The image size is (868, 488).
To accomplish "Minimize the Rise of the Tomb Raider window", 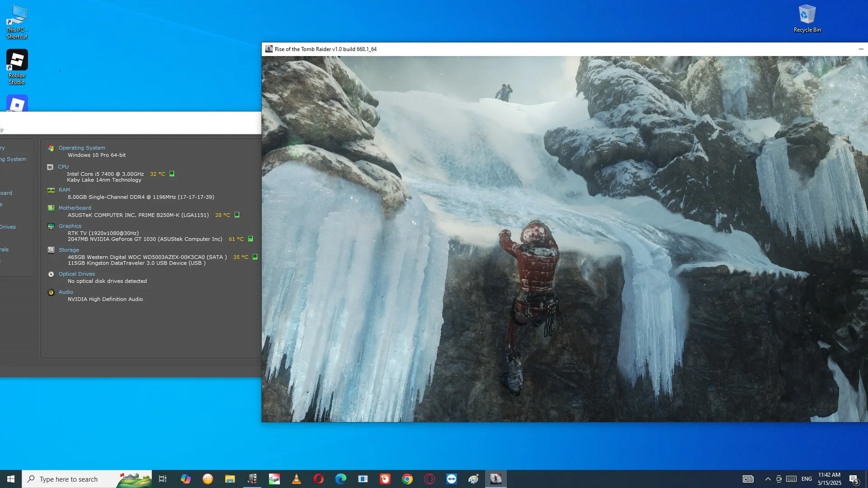I will (861, 49).
